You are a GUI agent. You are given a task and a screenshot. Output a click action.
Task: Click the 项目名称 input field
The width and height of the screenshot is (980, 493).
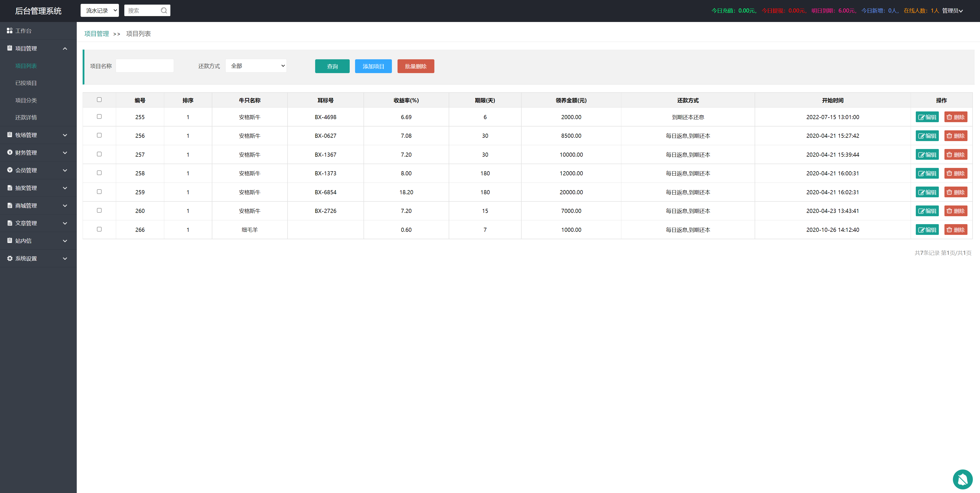pos(145,66)
